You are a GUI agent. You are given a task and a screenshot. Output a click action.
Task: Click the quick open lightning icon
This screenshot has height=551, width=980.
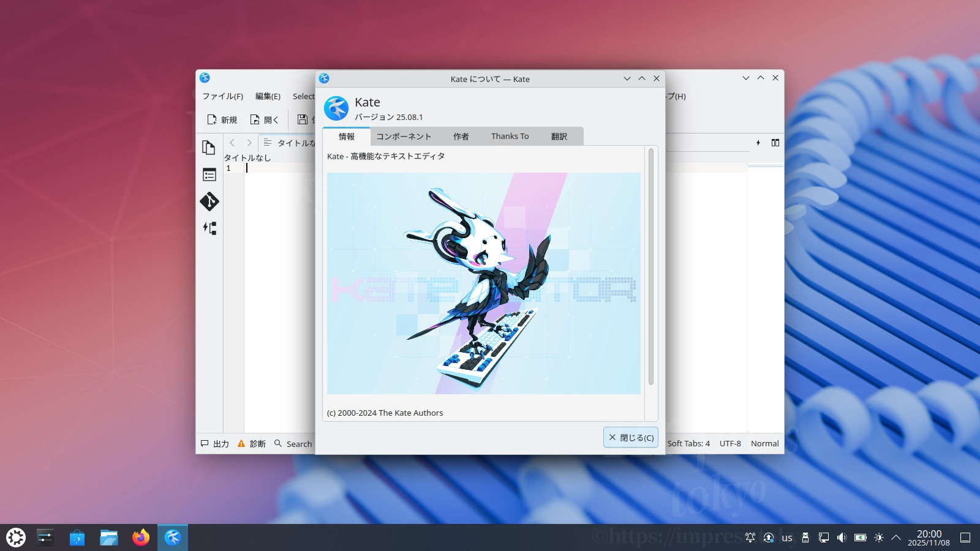coord(758,143)
